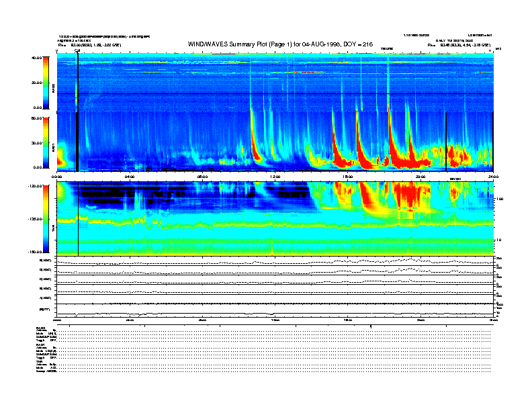
Task: Click the 100 label on the TNR right axis
Action: point(500,199)
